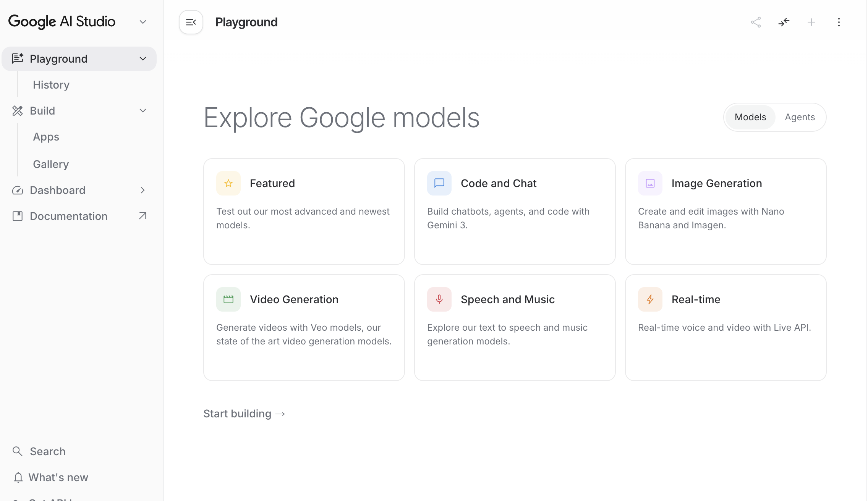
Task: Click the Playground sparkle icon in sidebar
Action: click(x=18, y=58)
